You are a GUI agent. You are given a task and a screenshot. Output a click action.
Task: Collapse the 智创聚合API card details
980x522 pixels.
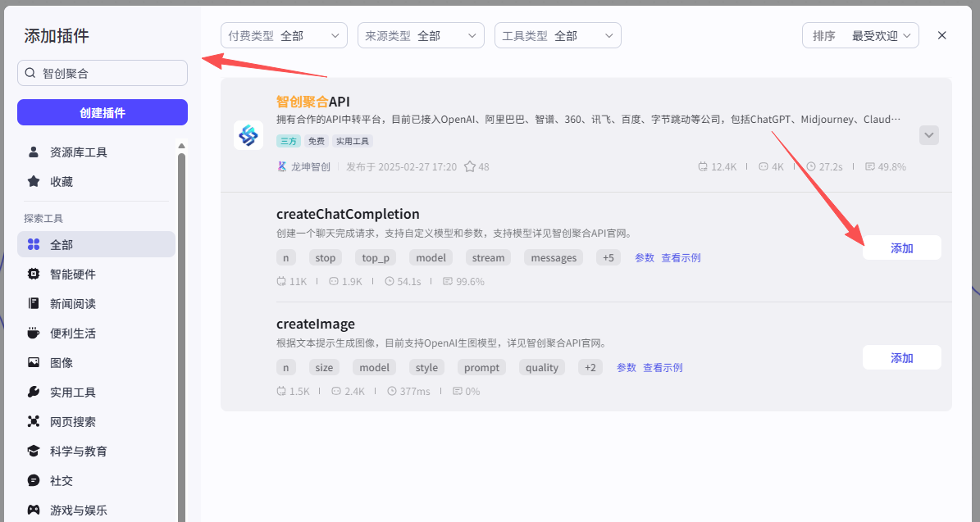click(928, 134)
